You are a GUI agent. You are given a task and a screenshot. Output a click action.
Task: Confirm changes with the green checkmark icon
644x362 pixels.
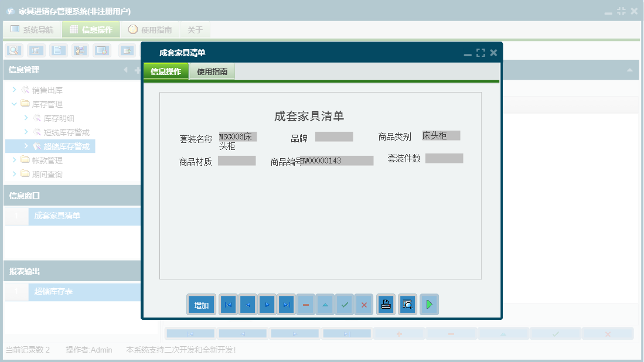point(344,304)
